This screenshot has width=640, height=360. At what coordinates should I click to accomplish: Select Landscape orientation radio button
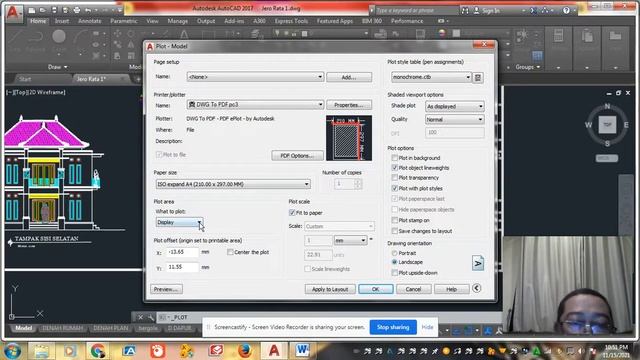[x=394, y=262]
